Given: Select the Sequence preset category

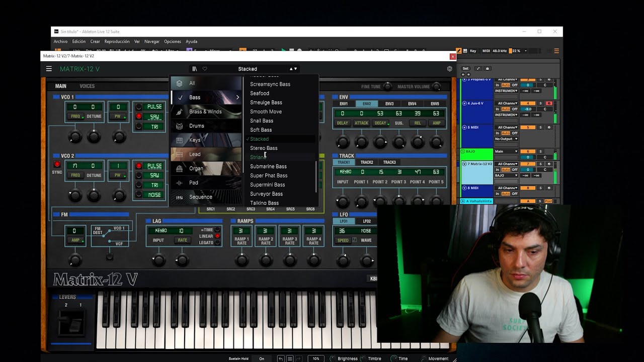Looking at the screenshot, I should (206, 197).
